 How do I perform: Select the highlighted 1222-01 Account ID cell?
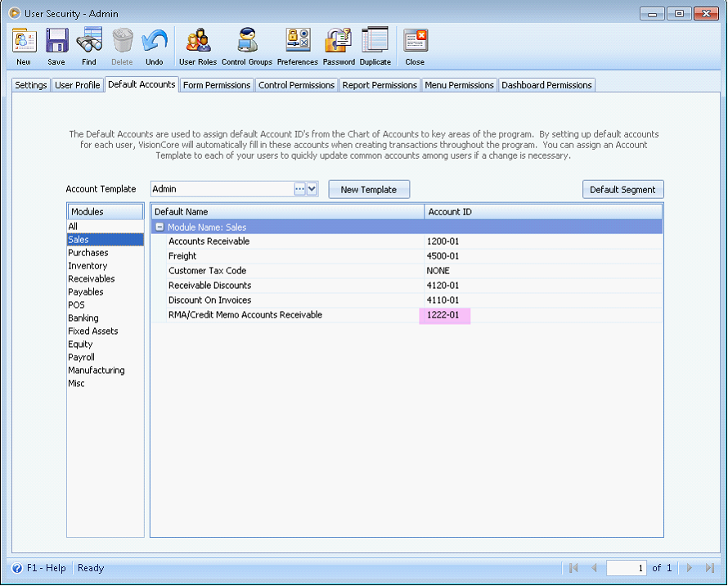pyautogui.click(x=445, y=315)
